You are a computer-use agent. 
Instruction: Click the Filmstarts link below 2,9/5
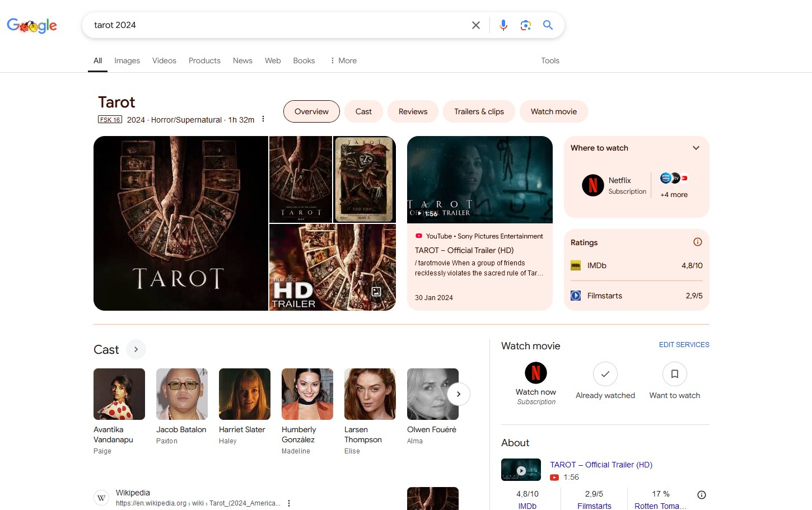(594, 506)
